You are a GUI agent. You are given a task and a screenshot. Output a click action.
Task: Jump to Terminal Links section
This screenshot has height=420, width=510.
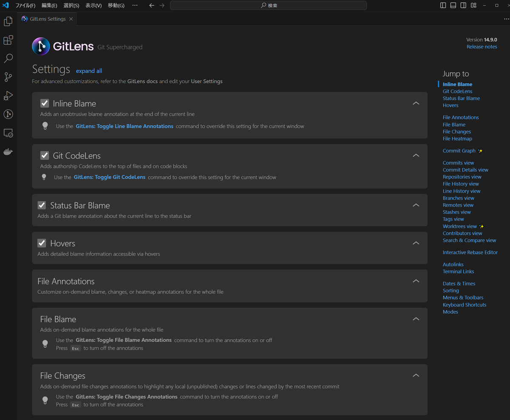(458, 271)
